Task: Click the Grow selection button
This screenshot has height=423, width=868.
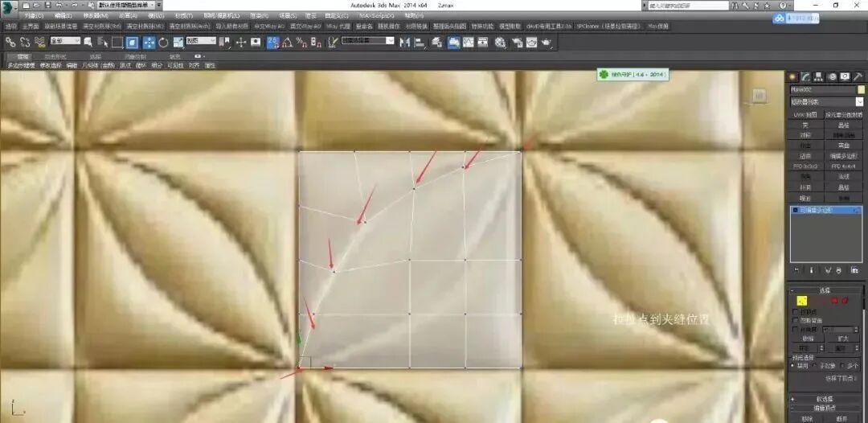Action: [x=844, y=339]
